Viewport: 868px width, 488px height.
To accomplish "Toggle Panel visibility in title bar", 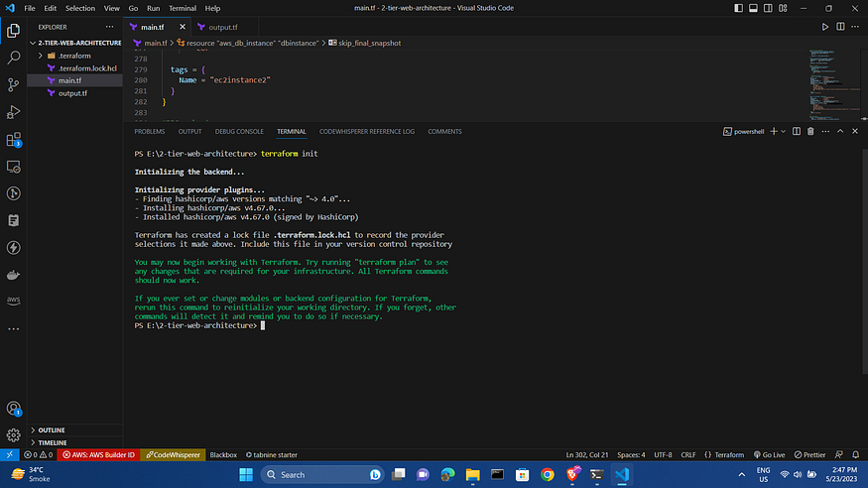I will 753,8.
